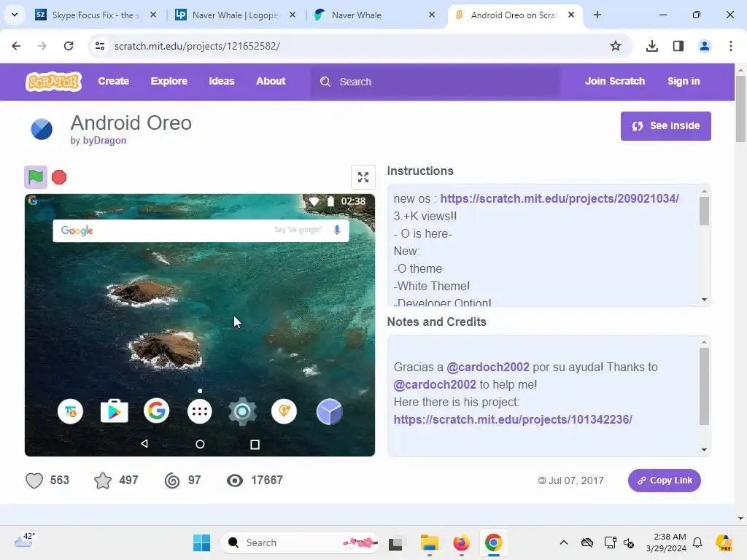Screen dimensions: 747x560
Task: Click the Google search widget bar
Action: tap(201, 230)
